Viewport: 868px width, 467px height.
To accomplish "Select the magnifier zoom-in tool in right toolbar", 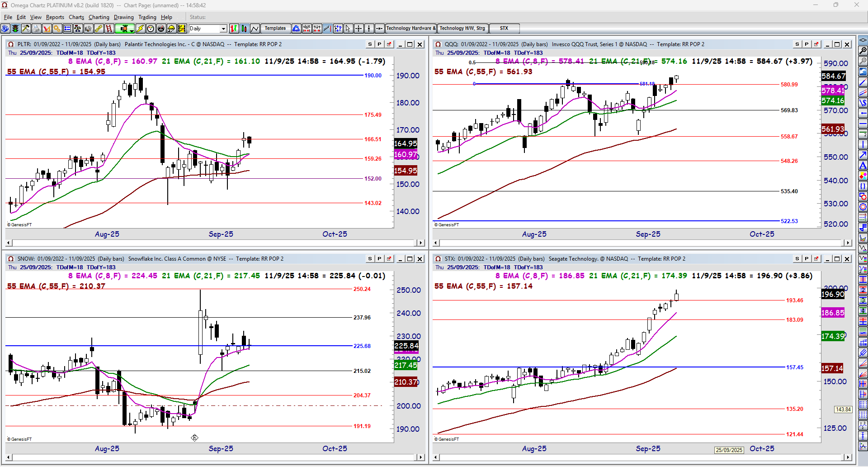I will tap(863, 51).
